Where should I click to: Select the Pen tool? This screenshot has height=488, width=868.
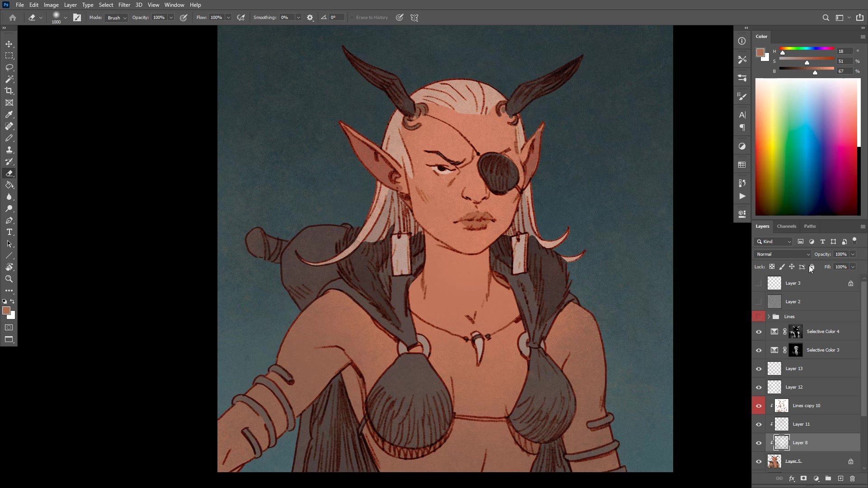coord(9,221)
